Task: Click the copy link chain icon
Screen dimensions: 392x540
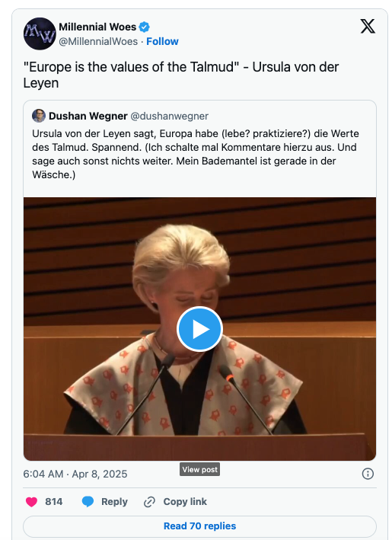Action: [x=149, y=502]
